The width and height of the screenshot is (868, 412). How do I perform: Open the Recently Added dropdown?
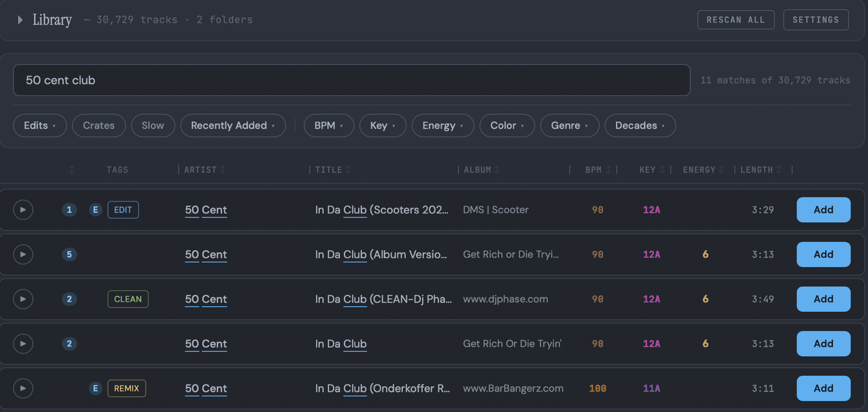(x=233, y=126)
